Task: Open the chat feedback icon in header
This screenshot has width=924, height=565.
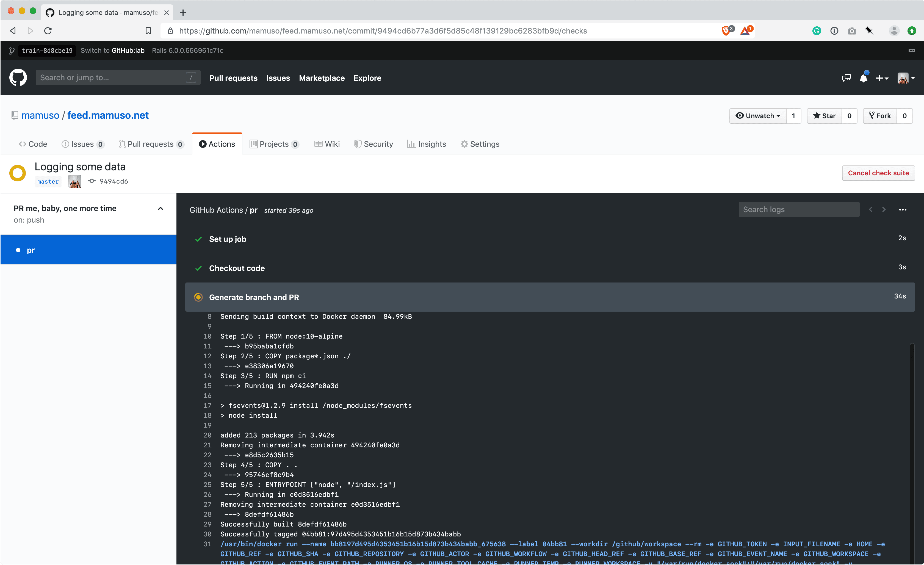Action: click(846, 78)
